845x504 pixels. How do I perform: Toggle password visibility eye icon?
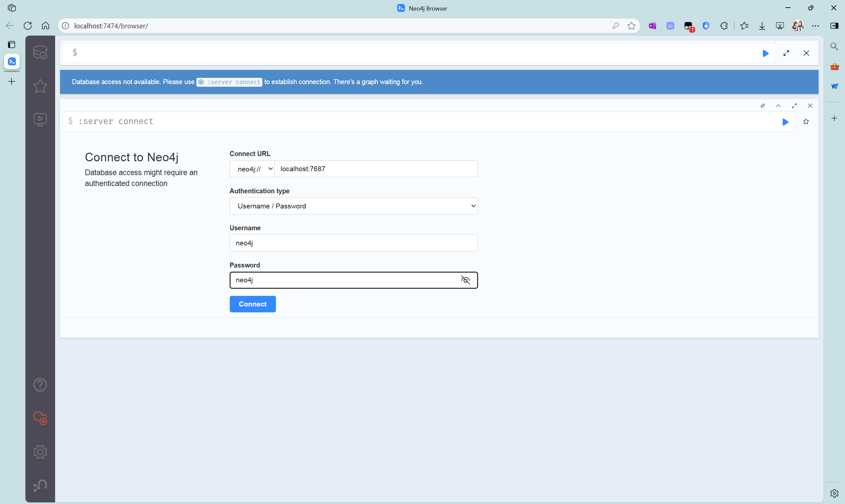click(465, 280)
